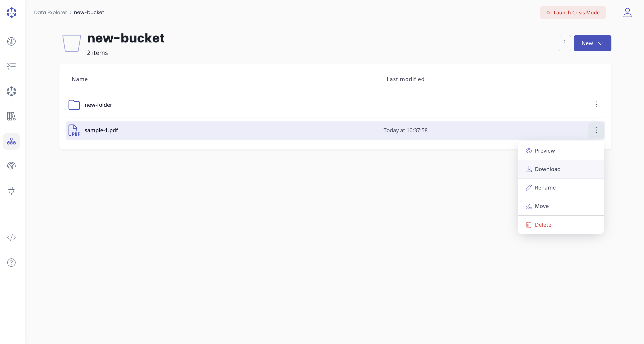Expand the New button dropdown arrow
This screenshot has width=644, height=344.
(601, 43)
